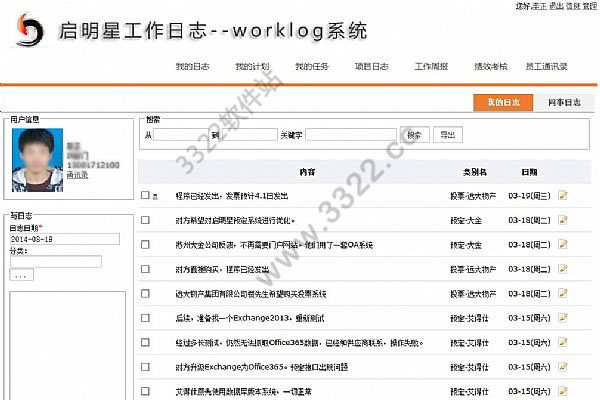600x400 pixels.
Task: Click the Exchange2013 log entry text
Action: tap(250, 318)
